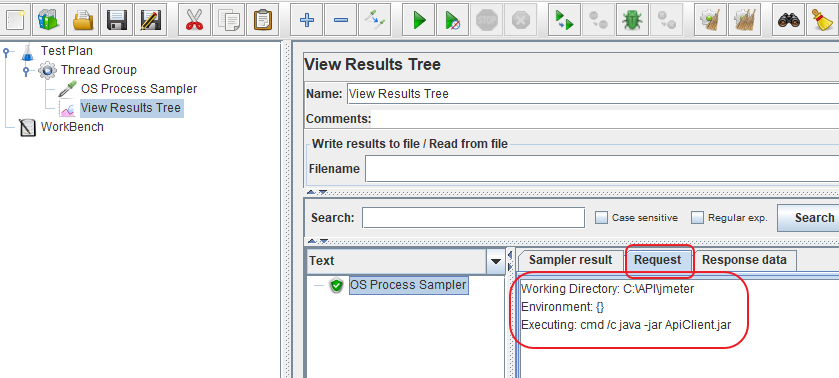839x378 pixels.
Task: Click split-pane arrows above Search row
Action: click(316, 192)
